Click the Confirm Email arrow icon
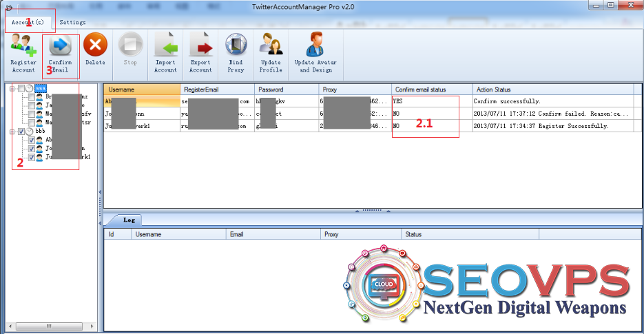The image size is (644, 334). (x=61, y=45)
